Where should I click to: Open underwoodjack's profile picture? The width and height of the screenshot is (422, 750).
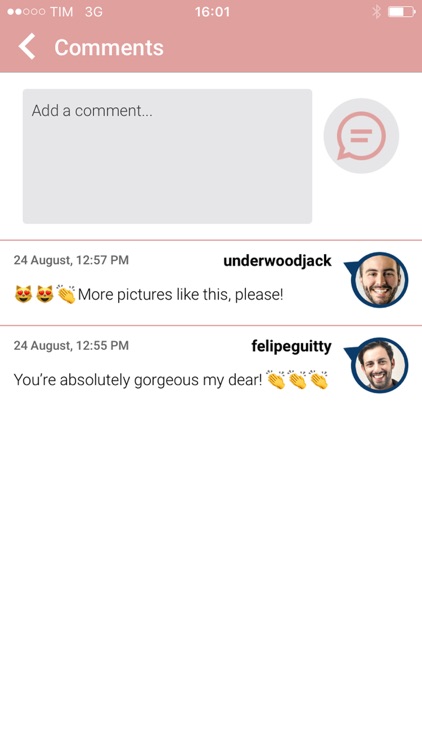pos(379,279)
